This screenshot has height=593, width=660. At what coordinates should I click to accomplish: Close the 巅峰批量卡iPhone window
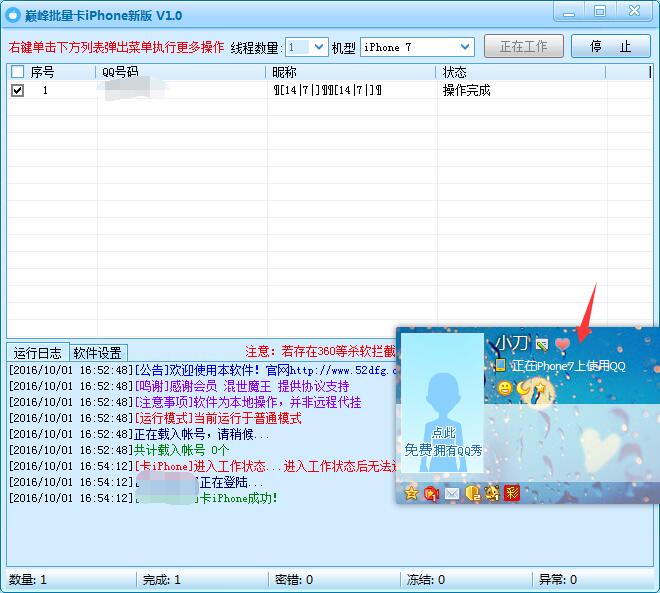634,11
